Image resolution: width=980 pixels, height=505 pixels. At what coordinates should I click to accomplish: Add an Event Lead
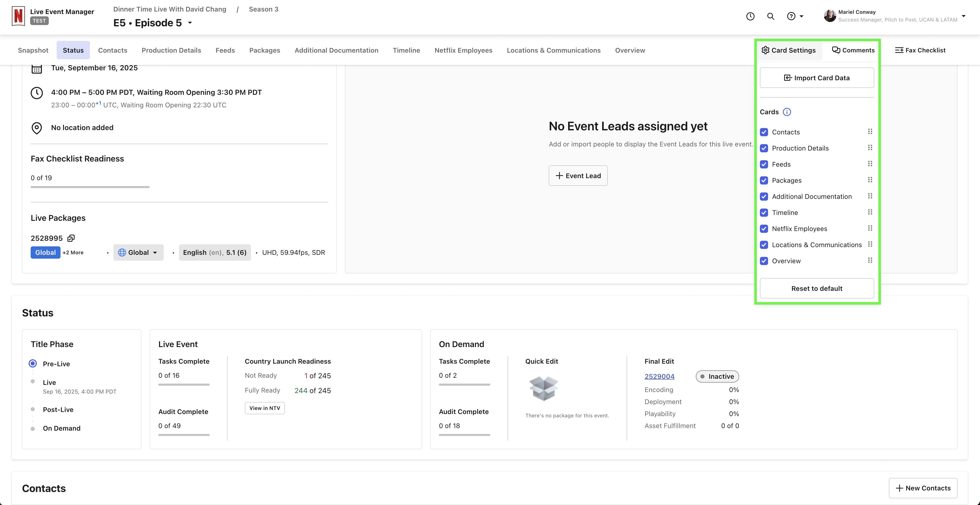point(578,176)
